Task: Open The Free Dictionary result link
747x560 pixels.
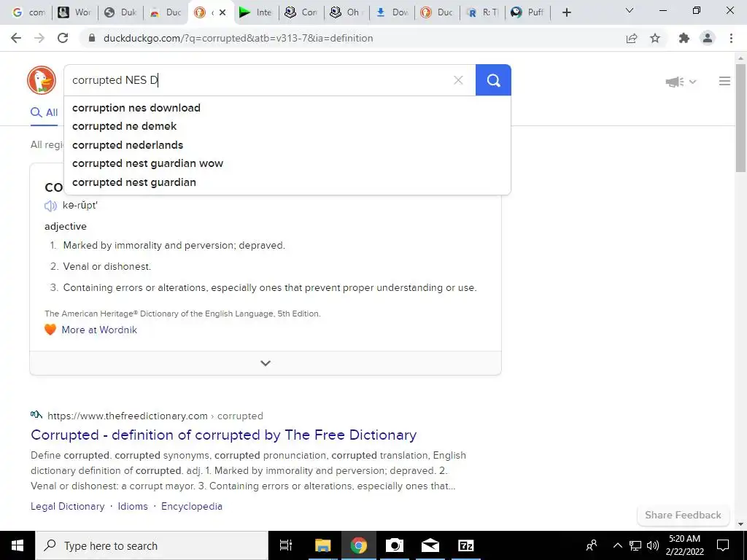Action: (223, 435)
